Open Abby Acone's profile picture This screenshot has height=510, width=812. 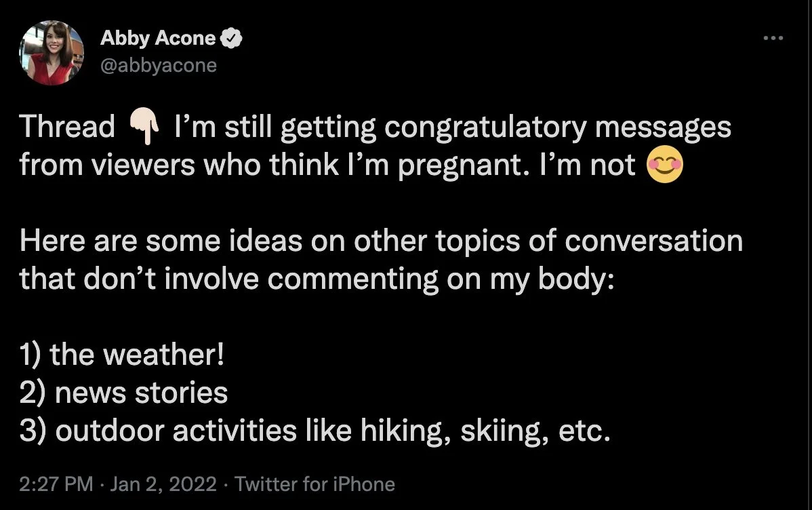pos(52,52)
